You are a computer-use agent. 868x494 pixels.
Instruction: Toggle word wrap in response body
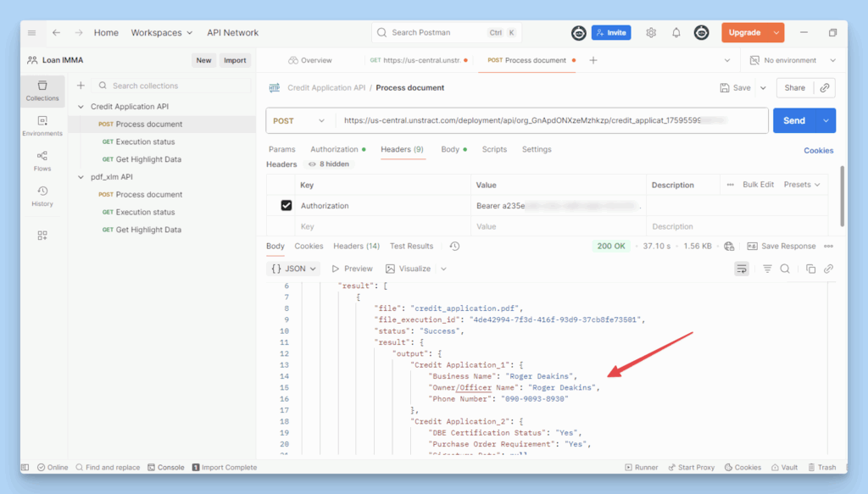(x=742, y=269)
